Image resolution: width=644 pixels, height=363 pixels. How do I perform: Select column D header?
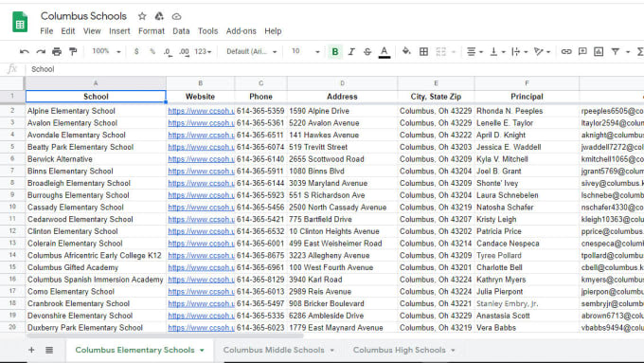342,83
